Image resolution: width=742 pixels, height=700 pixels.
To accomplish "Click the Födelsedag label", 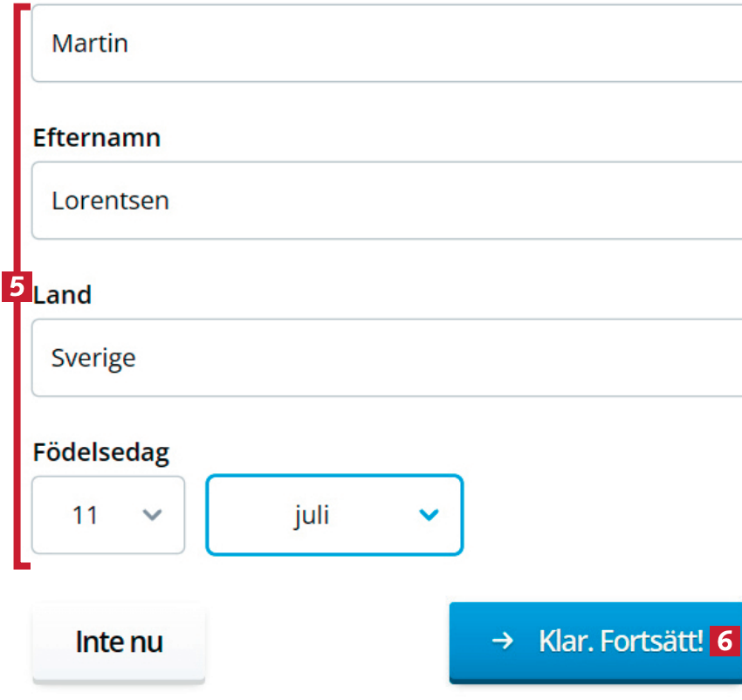I will click(101, 452).
